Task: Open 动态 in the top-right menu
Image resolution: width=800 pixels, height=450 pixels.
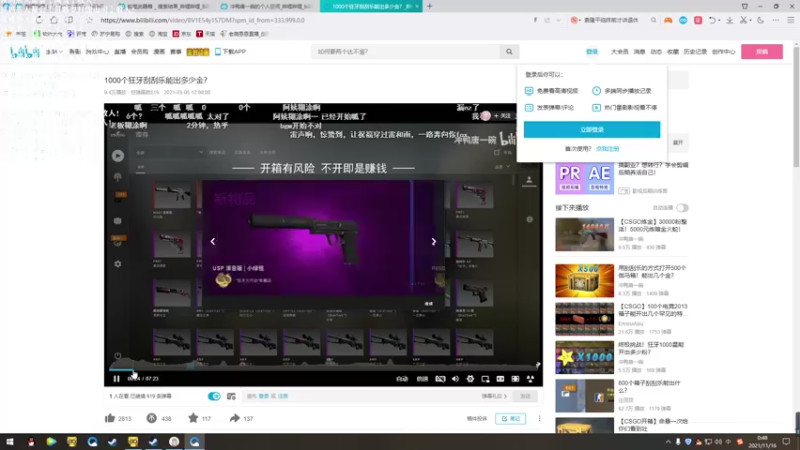Action: 656,52
